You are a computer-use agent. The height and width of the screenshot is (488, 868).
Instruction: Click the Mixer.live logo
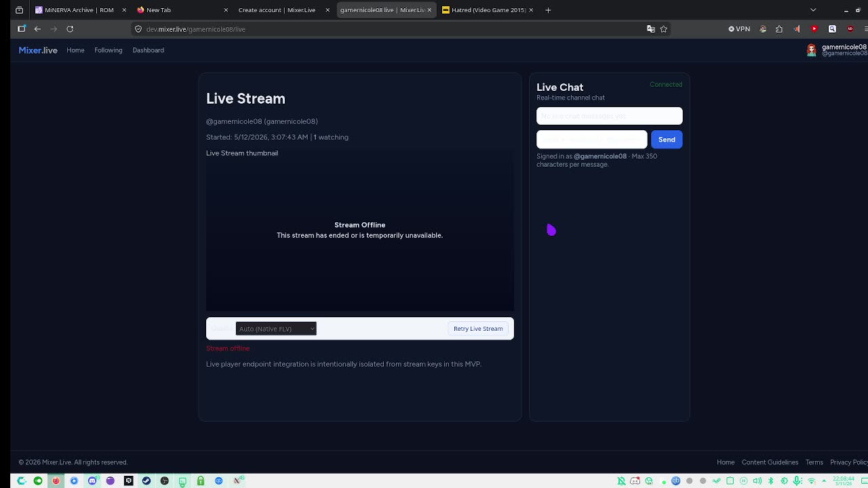coord(38,50)
